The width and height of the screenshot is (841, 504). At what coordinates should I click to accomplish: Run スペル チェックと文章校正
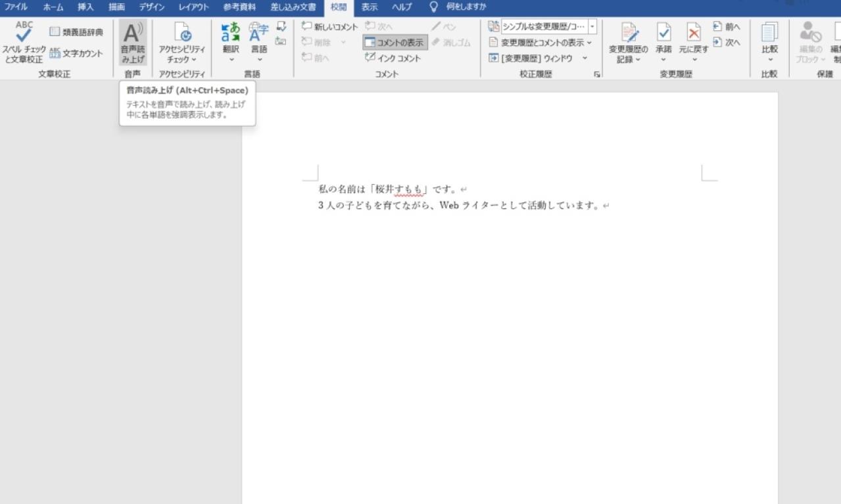point(24,43)
